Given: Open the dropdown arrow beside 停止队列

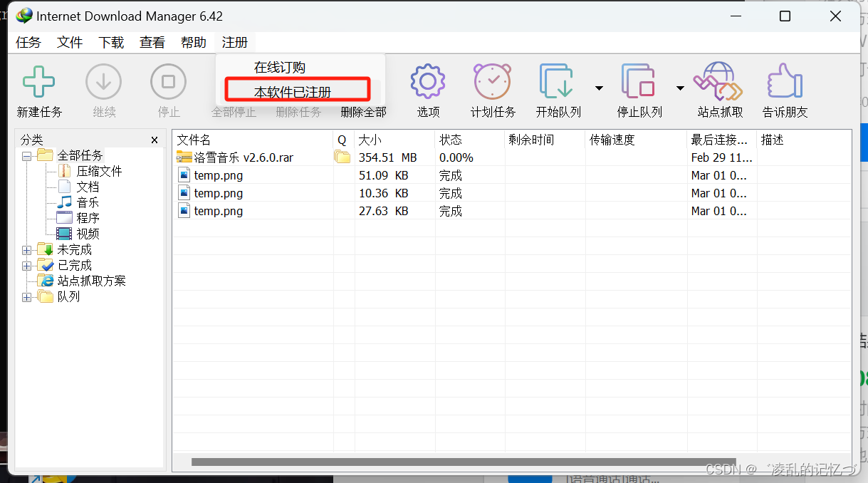Looking at the screenshot, I should pos(680,88).
